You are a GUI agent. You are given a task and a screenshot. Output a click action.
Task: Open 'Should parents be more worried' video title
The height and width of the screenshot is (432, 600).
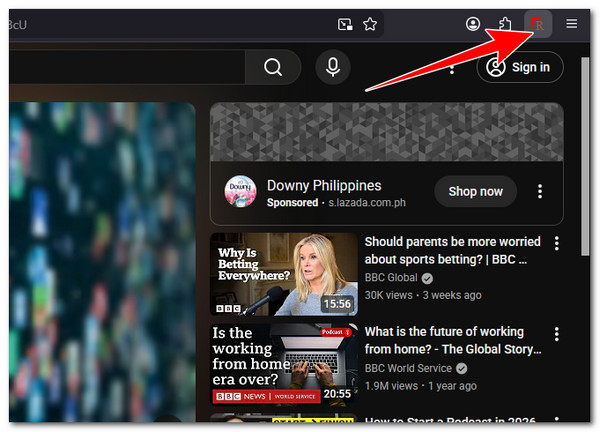tap(452, 250)
